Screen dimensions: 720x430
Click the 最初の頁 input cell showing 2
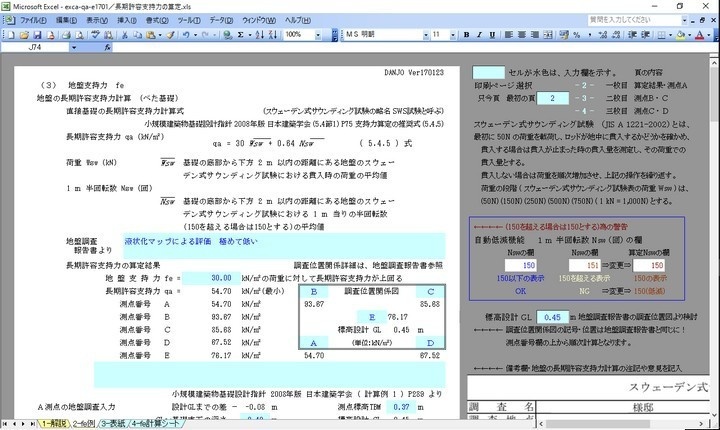pyautogui.click(x=552, y=98)
